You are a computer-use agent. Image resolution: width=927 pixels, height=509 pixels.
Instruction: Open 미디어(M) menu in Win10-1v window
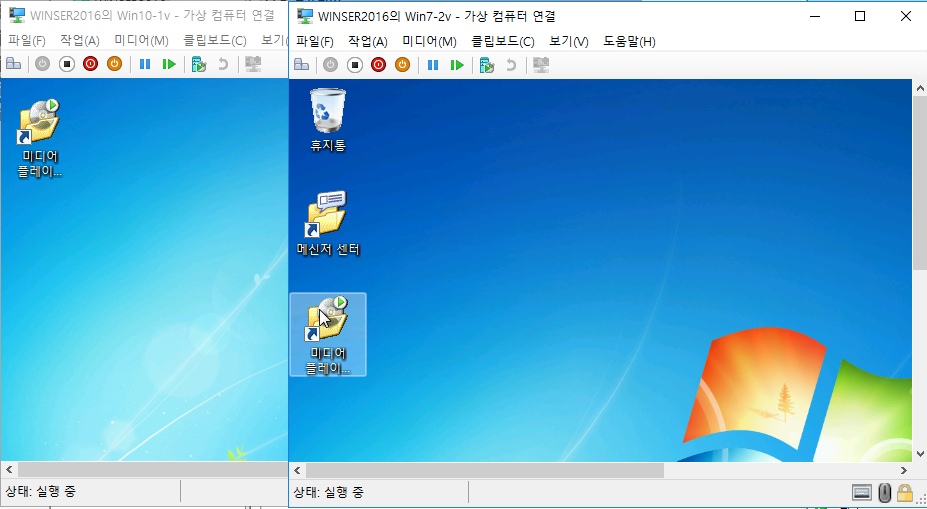[x=141, y=41]
